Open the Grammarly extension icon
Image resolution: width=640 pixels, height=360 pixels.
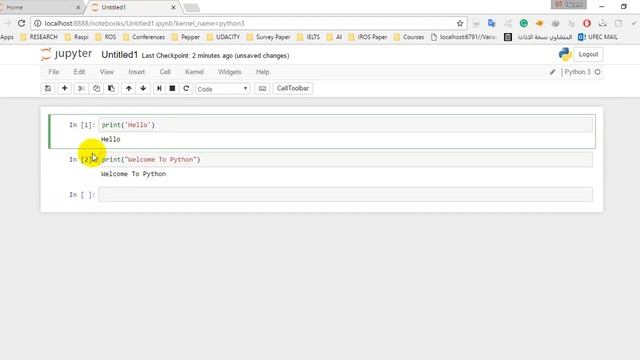click(524, 23)
